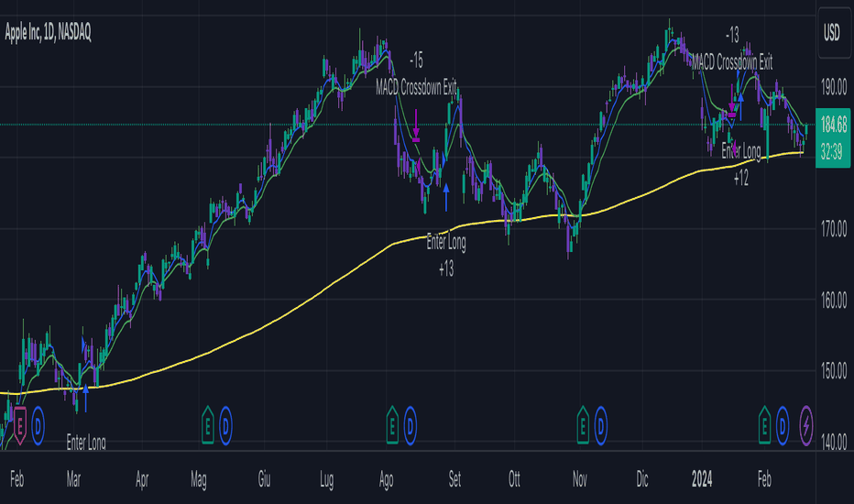
Task: Open the dividend marker beside the red earnings icon
Action: coord(38,426)
